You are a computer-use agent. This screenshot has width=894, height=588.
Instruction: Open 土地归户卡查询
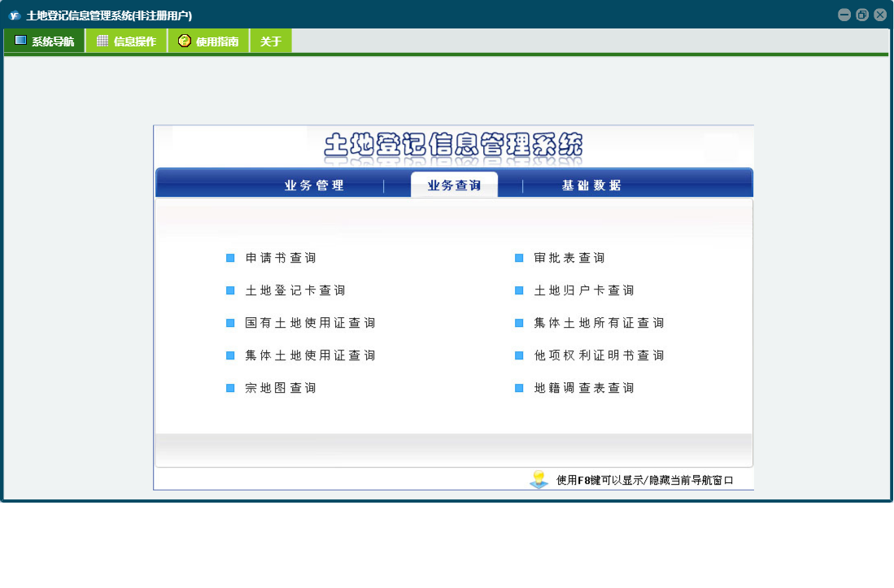point(584,290)
